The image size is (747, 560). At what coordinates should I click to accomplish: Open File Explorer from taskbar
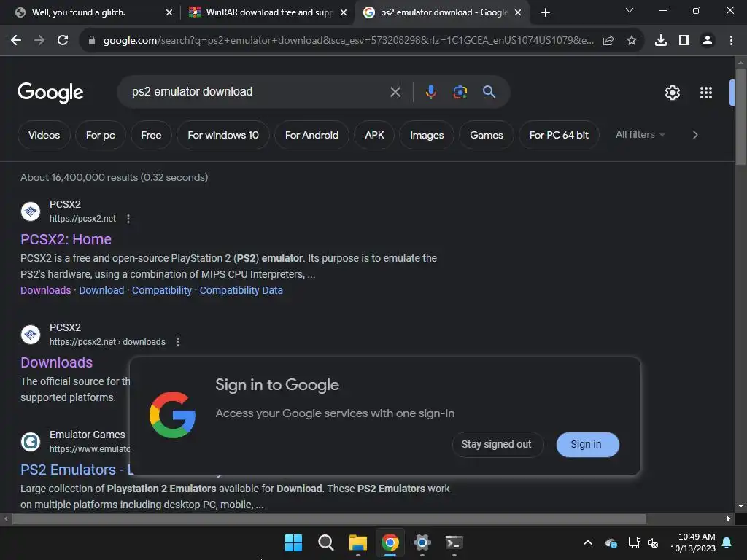point(357,542)
